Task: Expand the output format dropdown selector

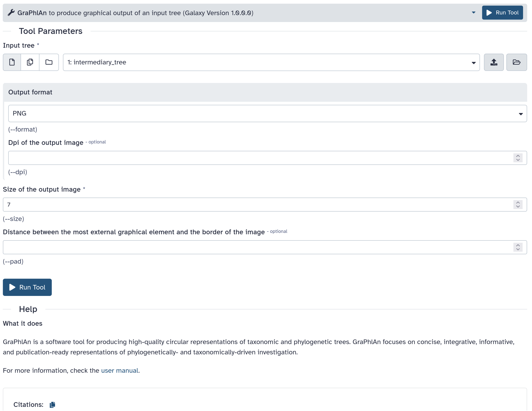Action: coord(521,113)
